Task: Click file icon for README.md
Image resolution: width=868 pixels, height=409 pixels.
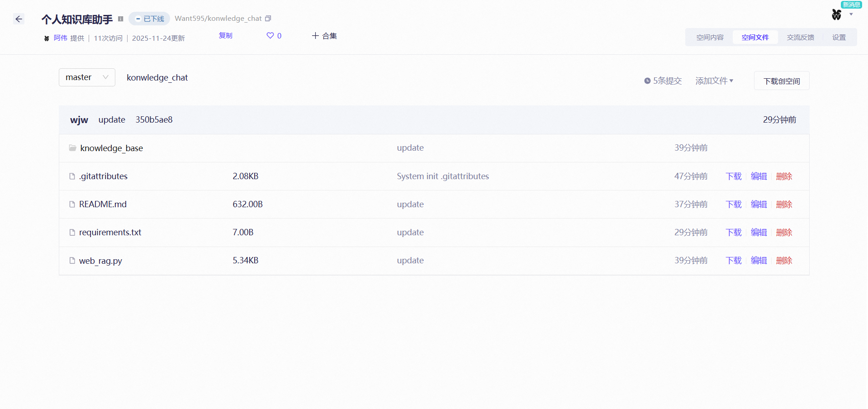Action: (x=72, y=204)
